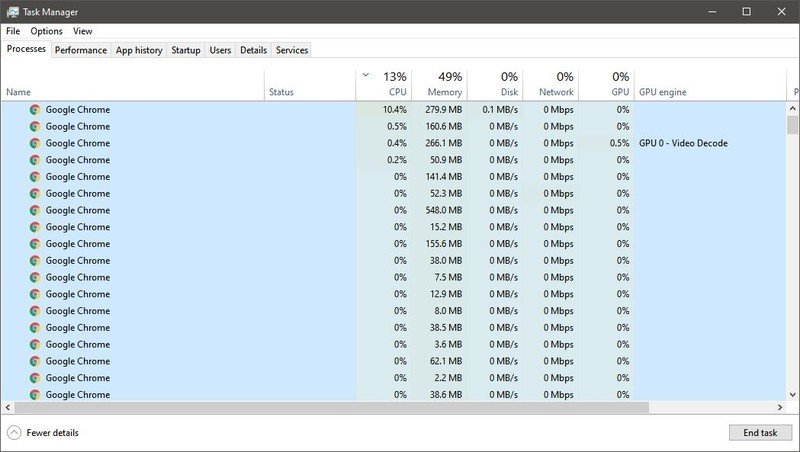Screen dimensions: 800x452
Task: Click the vertical scrollbar thumb
Action: tap(792, 124)
